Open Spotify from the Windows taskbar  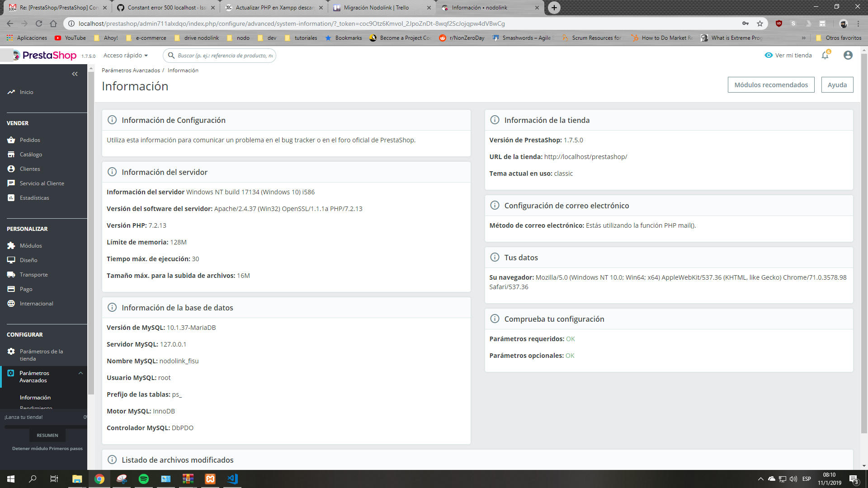pos(144,479)
